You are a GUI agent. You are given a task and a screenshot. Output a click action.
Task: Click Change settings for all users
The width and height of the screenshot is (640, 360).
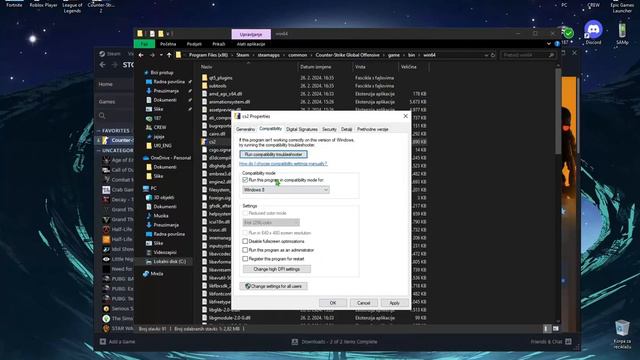point(273,286)
